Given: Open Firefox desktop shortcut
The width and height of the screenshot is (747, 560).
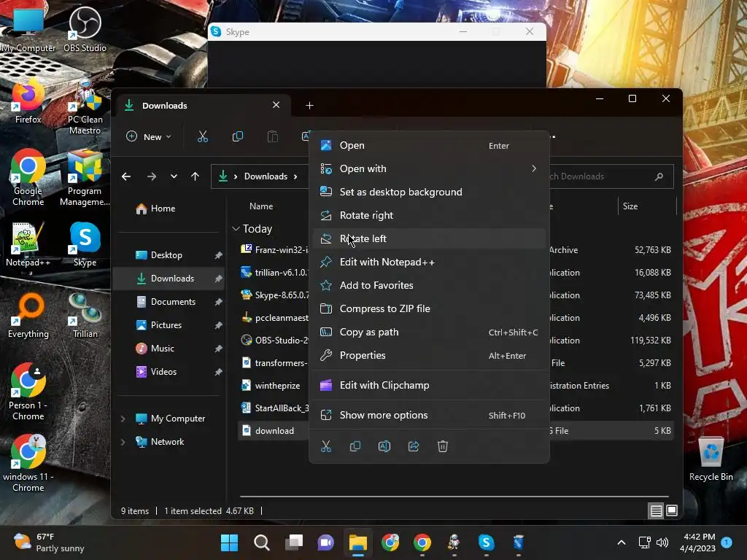Looking at the screenshot, I should click(28, 101).
